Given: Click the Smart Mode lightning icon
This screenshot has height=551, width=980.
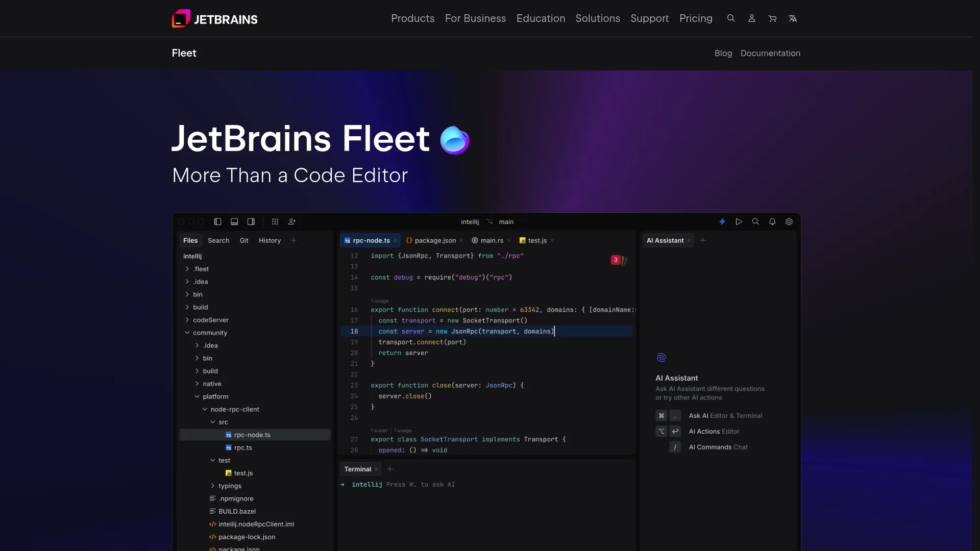Looking at the screenshot, I should (x=722, y=222).
